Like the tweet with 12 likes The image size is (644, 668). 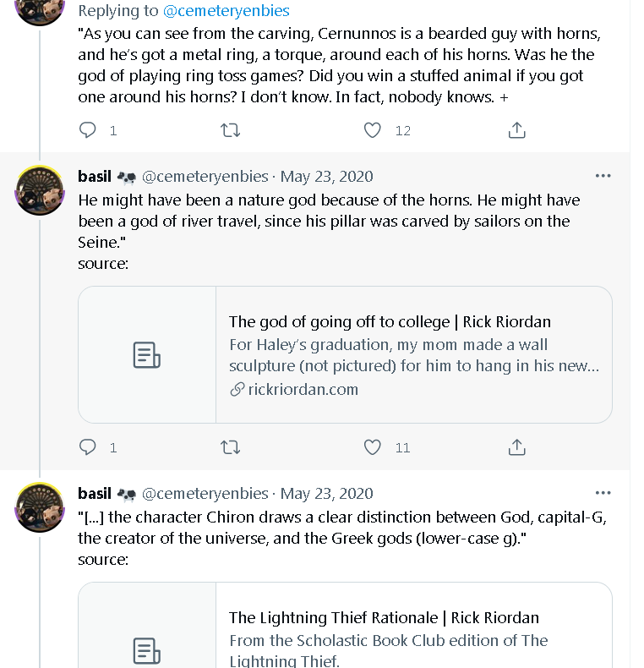pyautogui.click(x=373, y=130)
